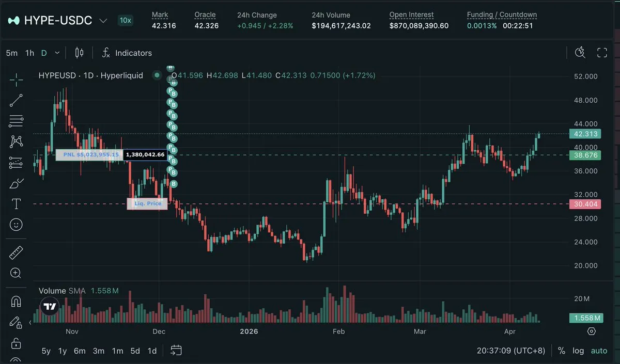The image size is (620, 364).
Task: Enter fullscreen chart mode
Action: (x=602, y=53)
